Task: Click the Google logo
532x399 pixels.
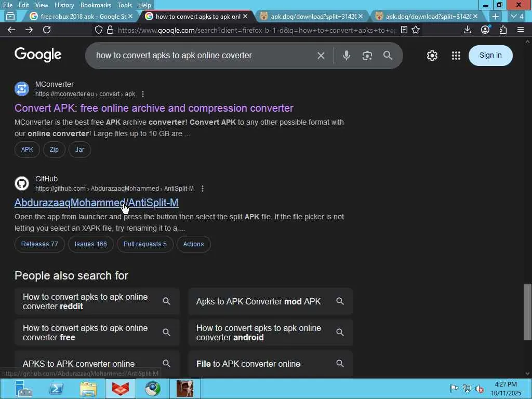Action: (38, 55)
